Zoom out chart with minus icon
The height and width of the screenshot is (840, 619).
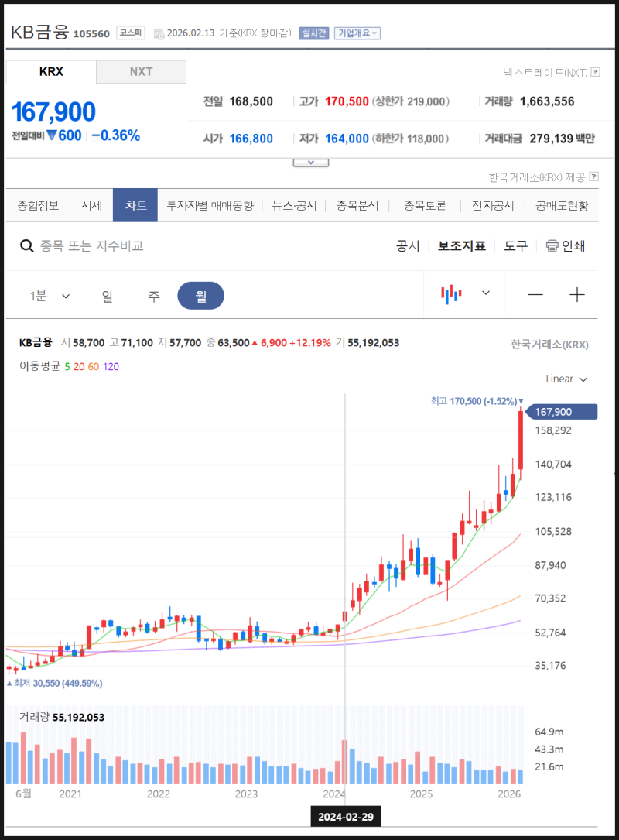click(535, 295)
